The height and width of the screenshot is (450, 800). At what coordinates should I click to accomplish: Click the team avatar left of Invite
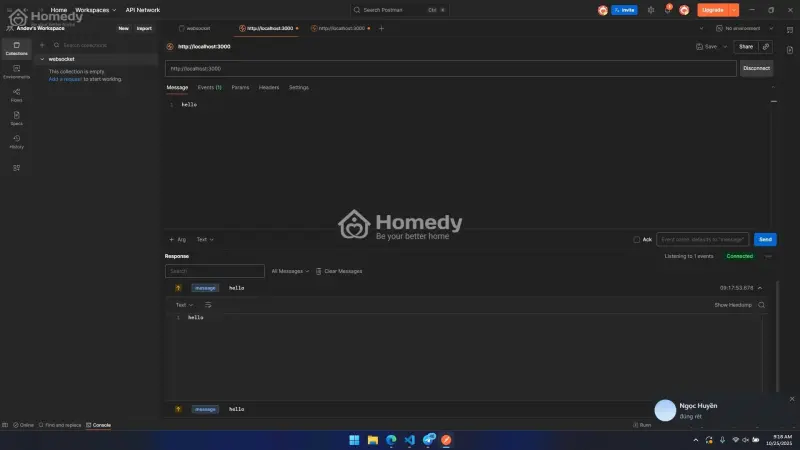[603, 10]
